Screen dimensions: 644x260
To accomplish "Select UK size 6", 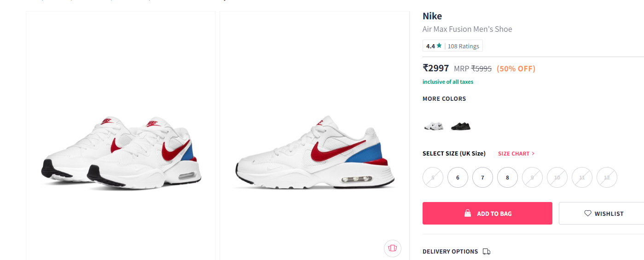I will click(x=458, y=178).
